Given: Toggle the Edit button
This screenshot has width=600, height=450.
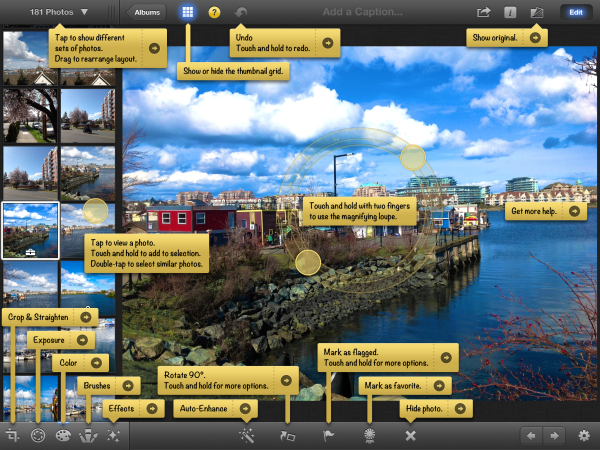Looking at the screenshot, I should [576, 12].
